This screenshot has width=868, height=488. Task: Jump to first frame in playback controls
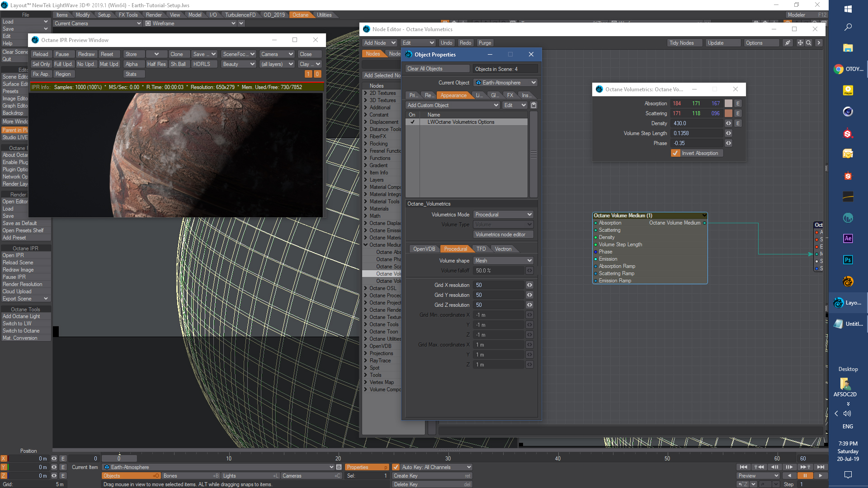pyautogui.click(x=743, y=467)
